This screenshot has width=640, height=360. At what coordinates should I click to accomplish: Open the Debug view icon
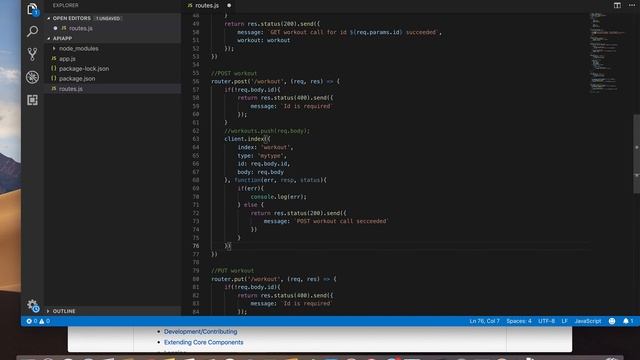coord(32,77)
